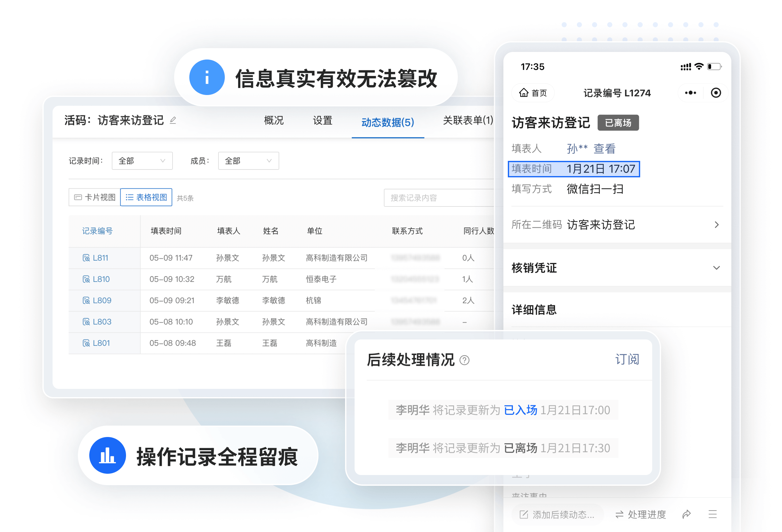Viewport: 782px width, 532px height.
Task: Tap the hamburger menu icon on phone
Action: (712, 514)
